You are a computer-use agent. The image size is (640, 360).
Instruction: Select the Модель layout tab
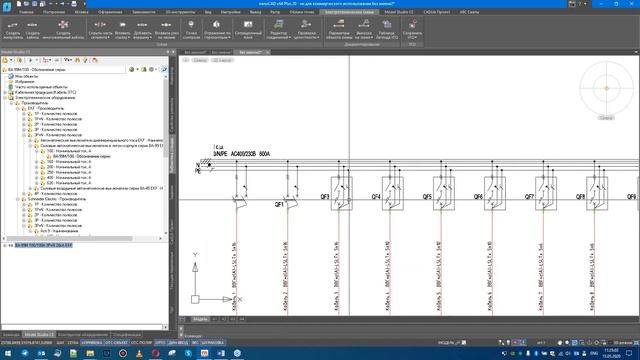point(200,319)
